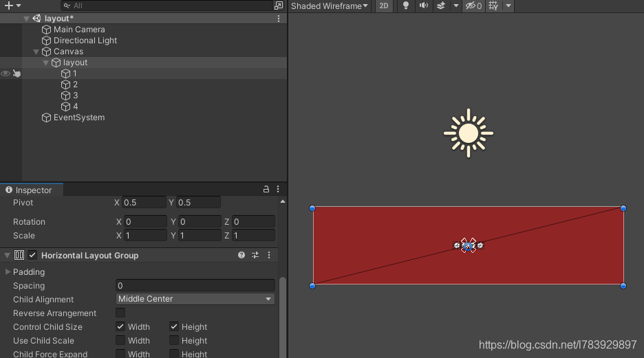Select child object 4
Screen dimensions: 644x358
click(x=75, y=107)
